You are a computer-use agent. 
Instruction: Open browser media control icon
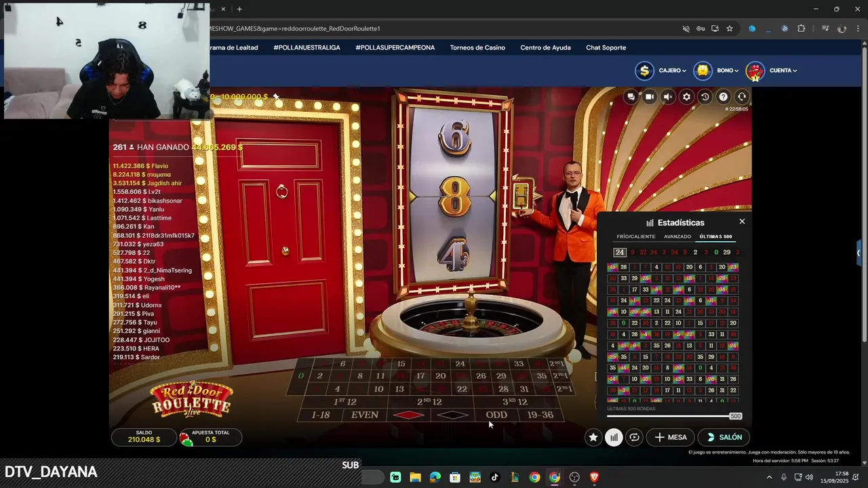pos(825,28)
